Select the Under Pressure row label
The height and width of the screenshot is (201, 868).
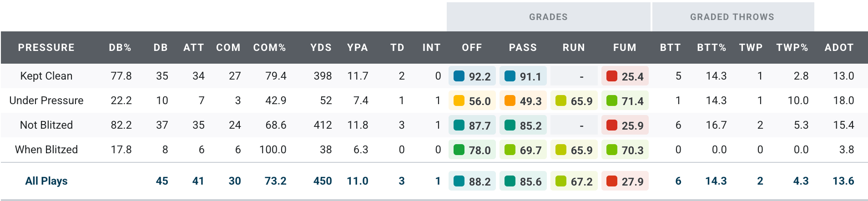pos(46,100)
